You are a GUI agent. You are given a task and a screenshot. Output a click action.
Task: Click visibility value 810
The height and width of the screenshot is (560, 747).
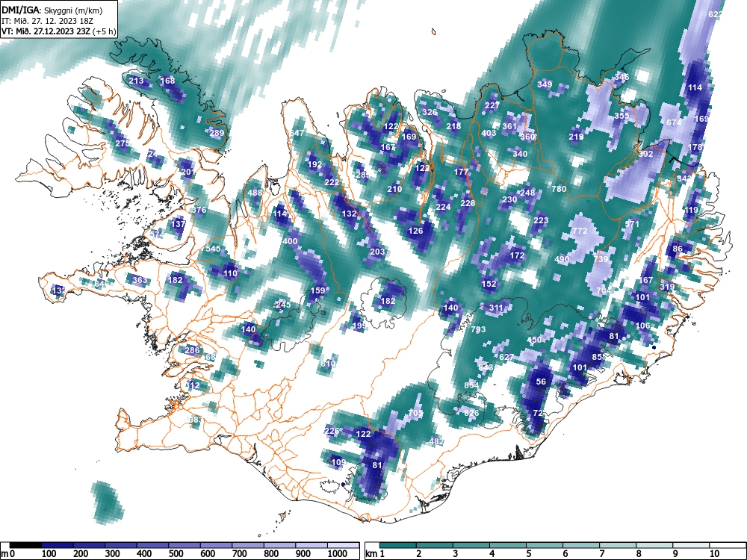328,364
